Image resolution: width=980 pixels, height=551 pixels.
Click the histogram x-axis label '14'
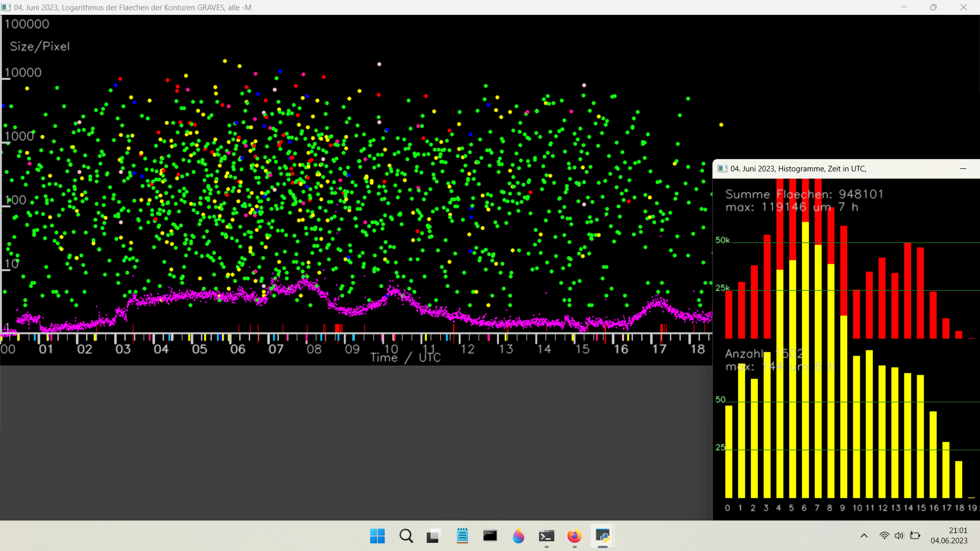(909, 508)
